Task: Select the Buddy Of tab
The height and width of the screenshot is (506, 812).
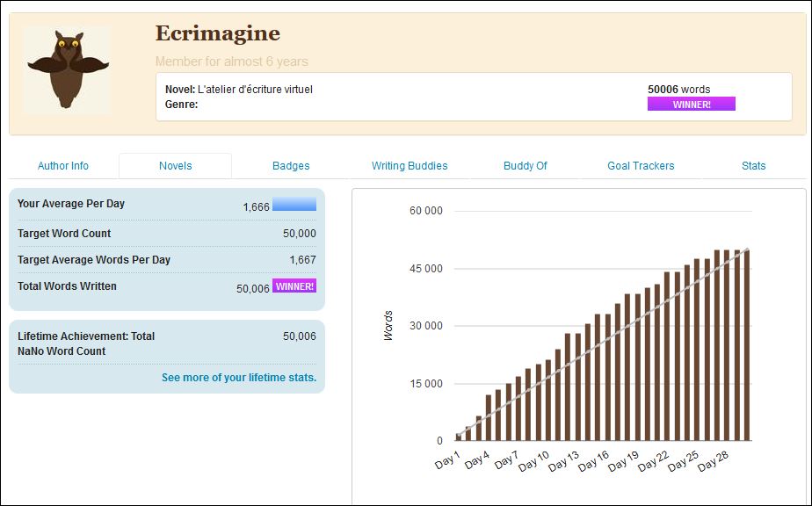Action: coord(526,166)
